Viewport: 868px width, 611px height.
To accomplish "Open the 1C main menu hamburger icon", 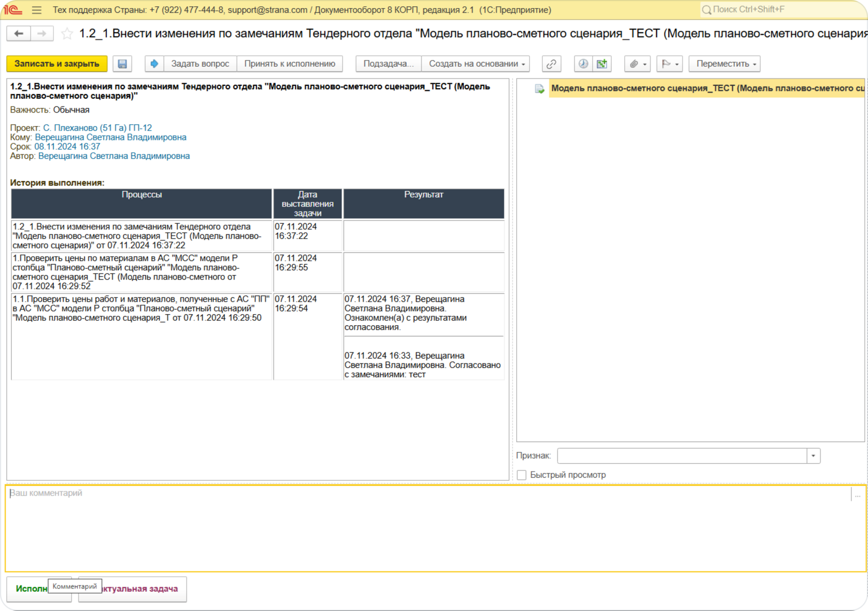I will 36,10.
